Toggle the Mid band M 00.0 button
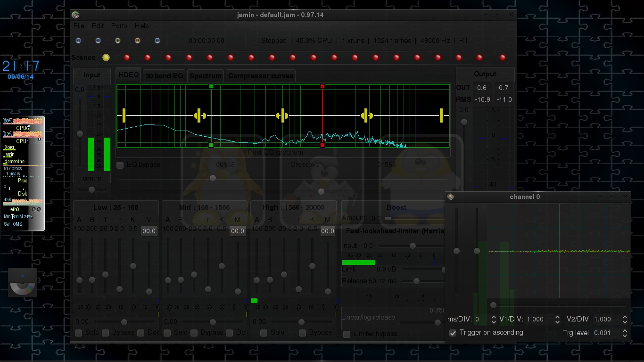The width and height of the screenshot is (644, 362). (x=238, y=231)
